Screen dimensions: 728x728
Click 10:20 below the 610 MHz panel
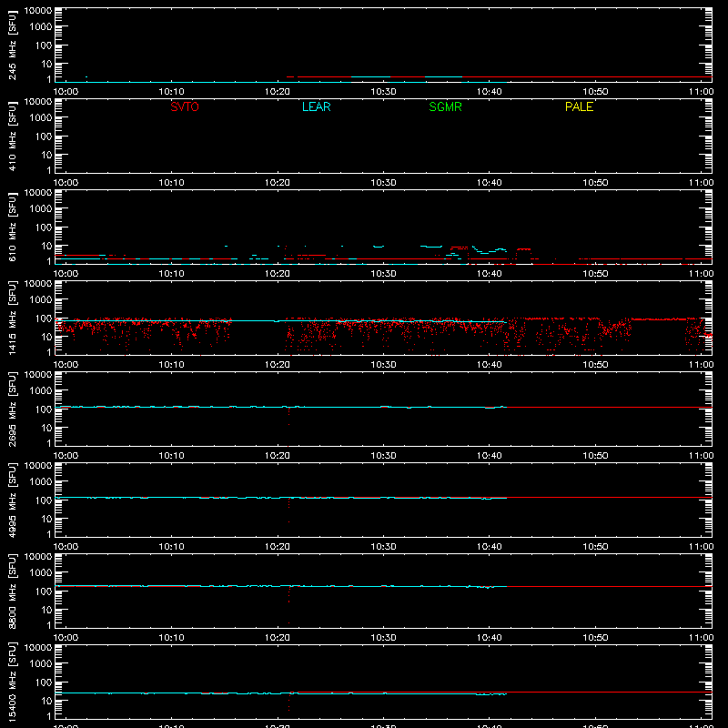click(278, 274)
